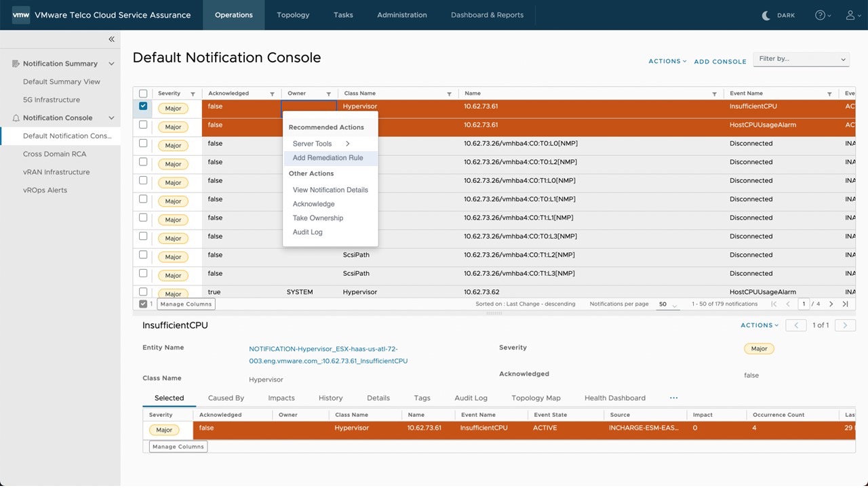Uncheck the first InsufficientCPU row checkbox

143,106
